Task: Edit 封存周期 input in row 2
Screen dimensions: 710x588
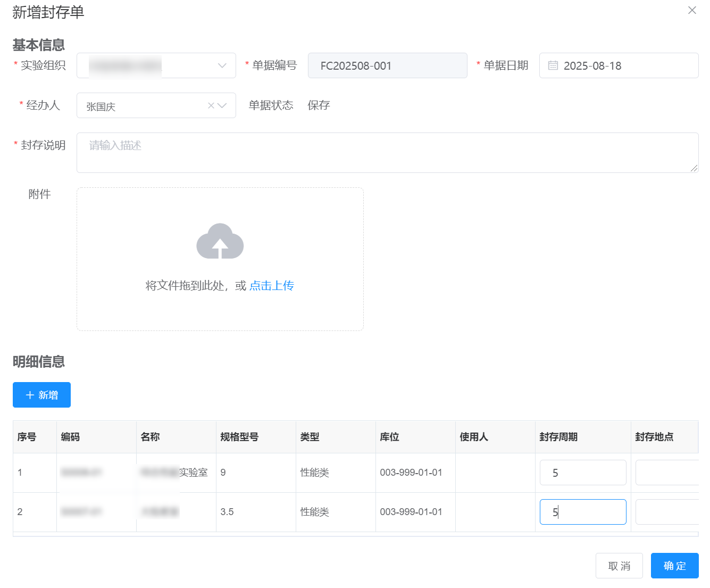Action: (x=582, y=512)
